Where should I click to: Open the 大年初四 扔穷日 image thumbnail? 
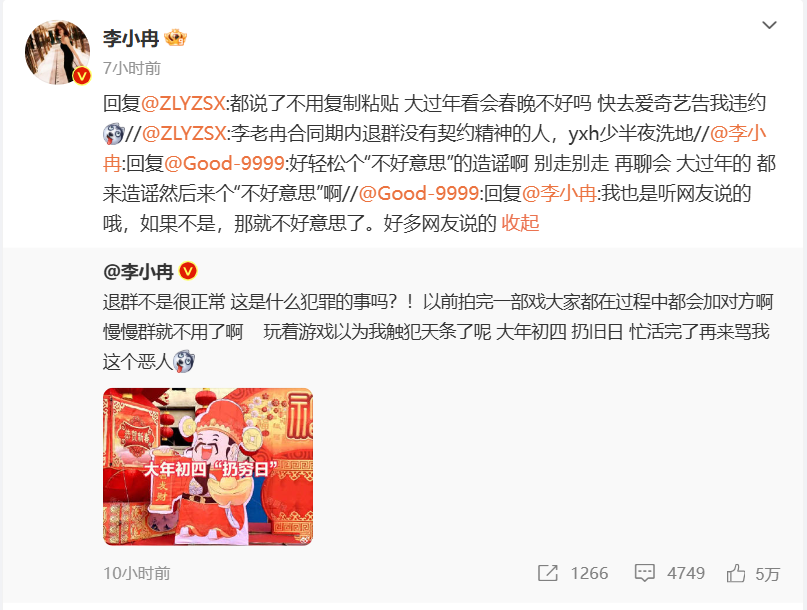point(208,466)
